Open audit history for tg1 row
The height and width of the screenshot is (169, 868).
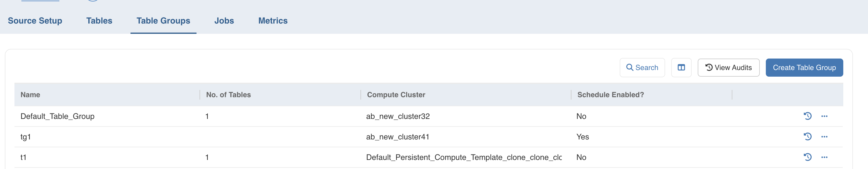(807, 137)
